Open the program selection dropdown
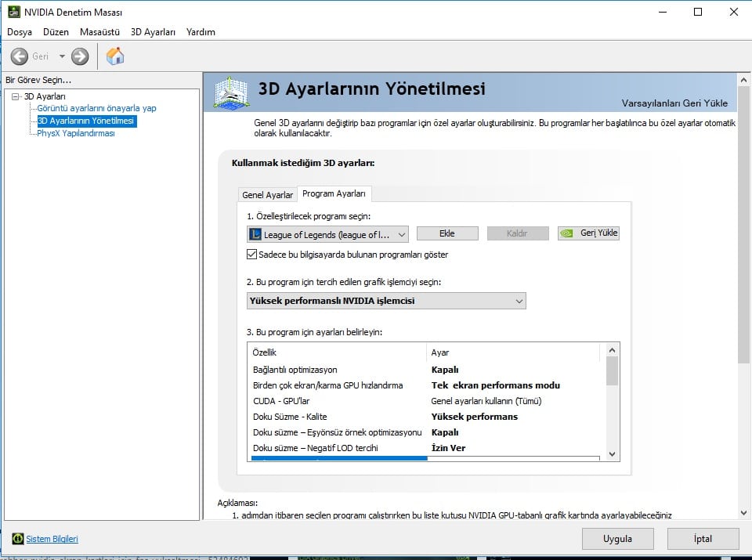 [328, 234]
